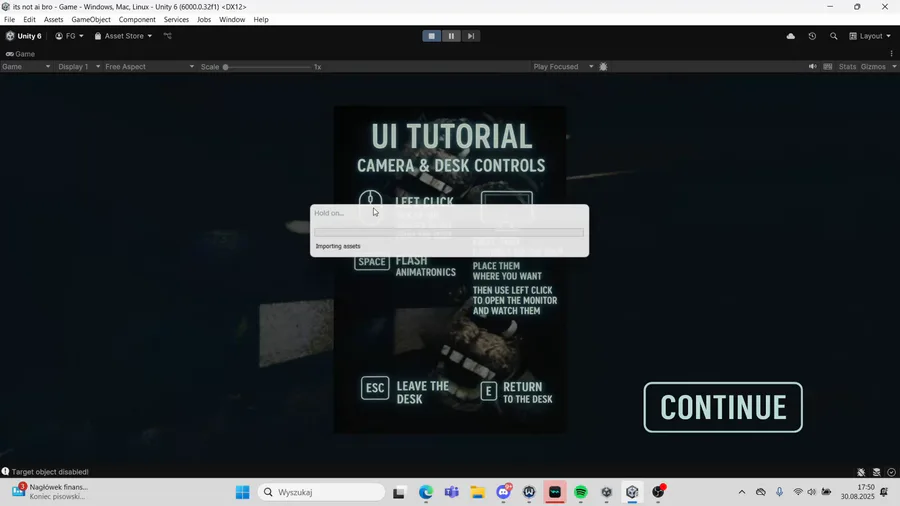Open the Layout dropdown

[870, 36]
